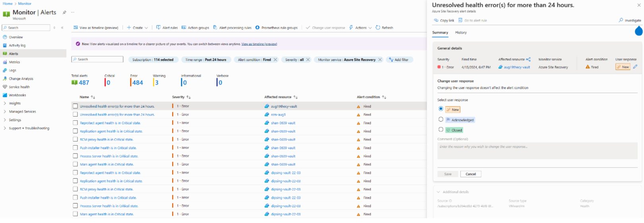Sort the table by Name
The width and height of the screenshot is (644, 223).
pos(87,97)
